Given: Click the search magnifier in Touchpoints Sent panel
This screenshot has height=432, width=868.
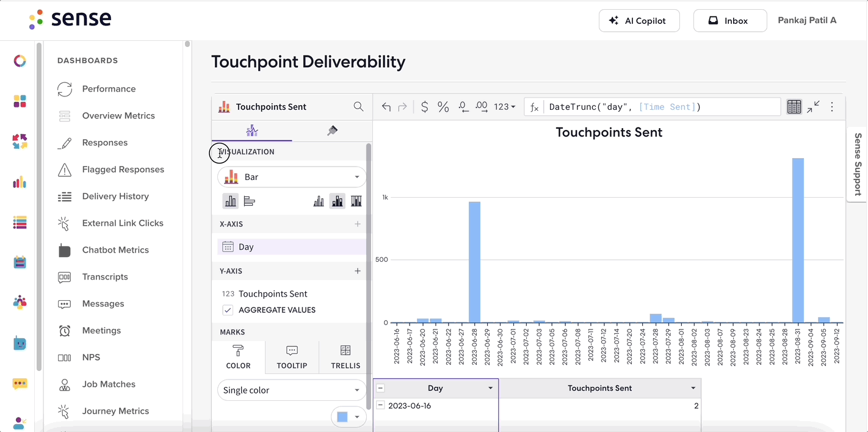Looking at the screenshot, I should pos(358,107).
